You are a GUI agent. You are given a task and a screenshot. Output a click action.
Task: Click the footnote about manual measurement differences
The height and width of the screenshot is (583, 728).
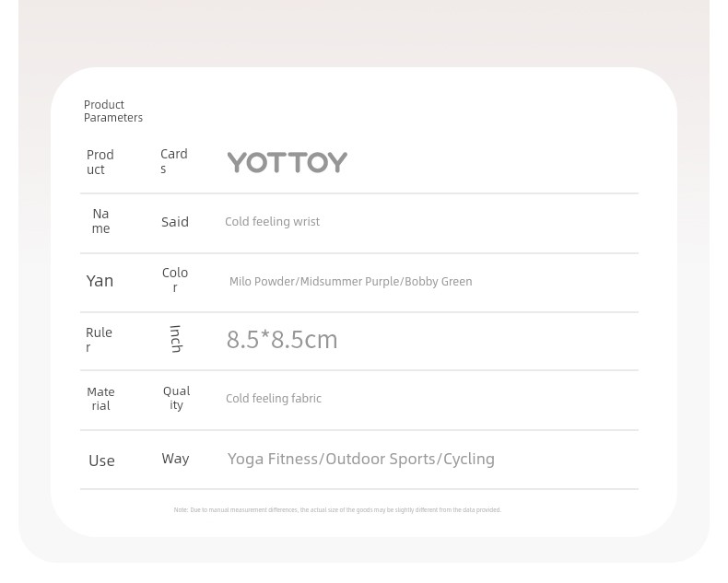point(337,509)
